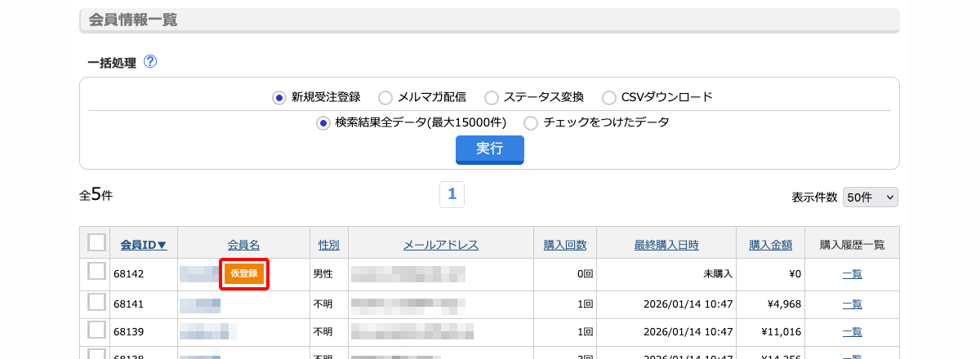Viewport: 980px width, 359px height.
Task: Open the 表示件数 50件 dropdown
Action: click(x=871, y=197)
